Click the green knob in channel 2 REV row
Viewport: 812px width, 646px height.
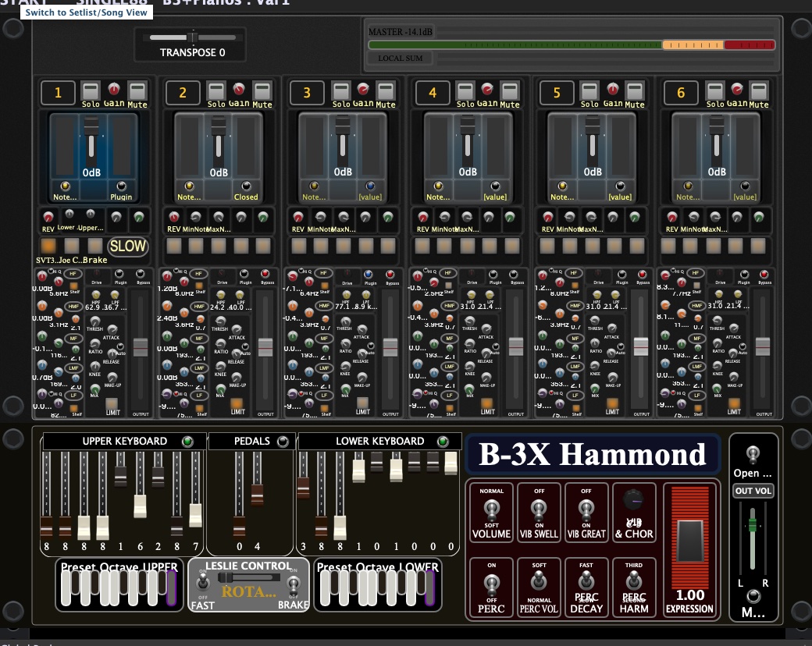[x=263, y=216]
